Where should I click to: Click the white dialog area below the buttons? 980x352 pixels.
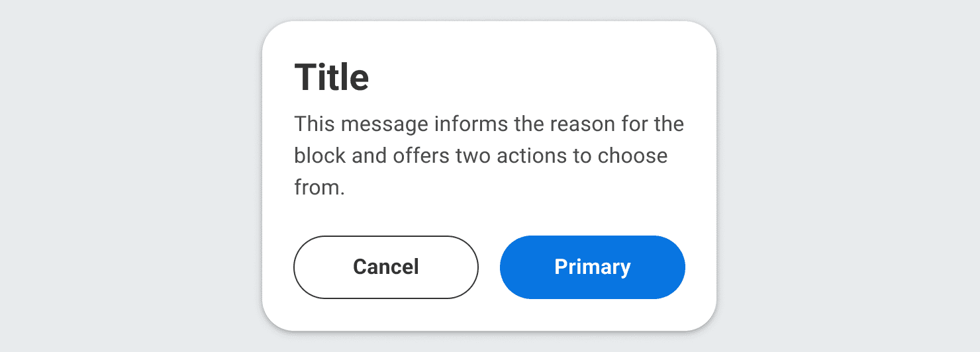pos(489,315)
